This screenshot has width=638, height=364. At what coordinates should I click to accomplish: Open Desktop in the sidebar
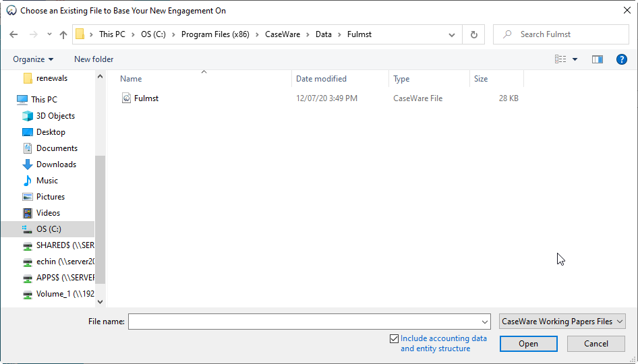(44, 132)
